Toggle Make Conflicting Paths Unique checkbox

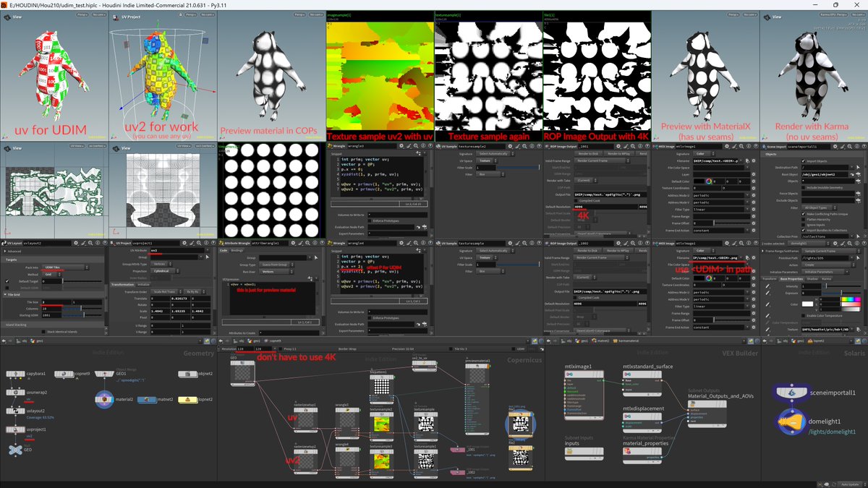803,214
